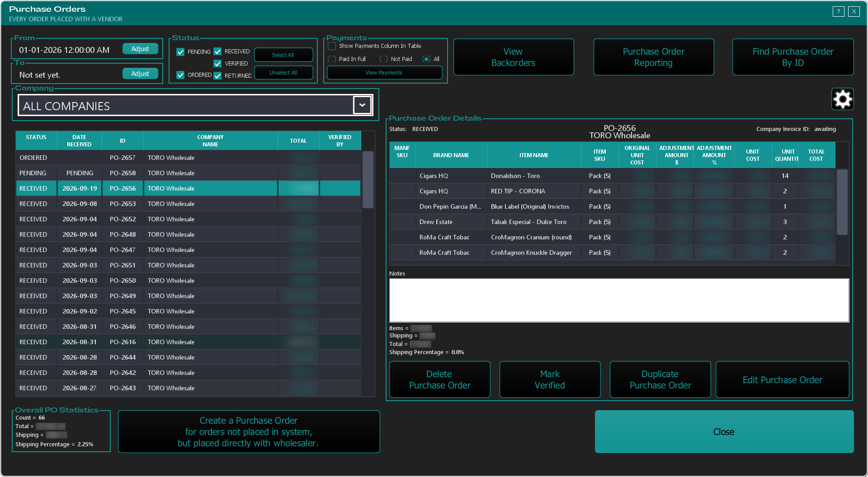Open Purchase Order Reporting
868x477 pixels.
pos(654,57)
